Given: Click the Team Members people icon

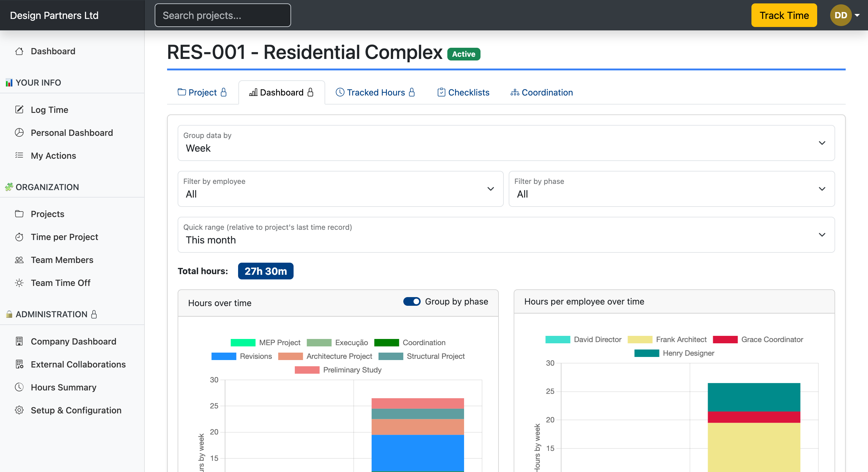Looking at the screenshot, I should (19, 260).
